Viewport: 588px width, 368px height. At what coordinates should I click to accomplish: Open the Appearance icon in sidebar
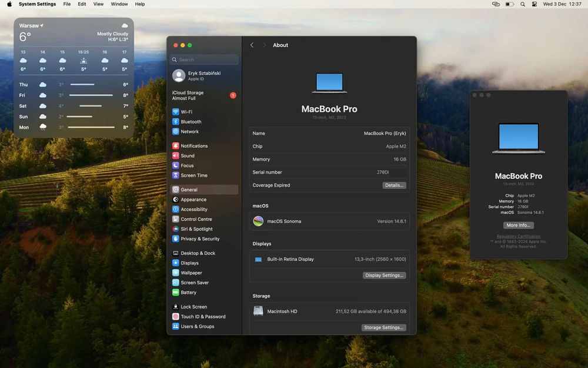tap(175, 200)
